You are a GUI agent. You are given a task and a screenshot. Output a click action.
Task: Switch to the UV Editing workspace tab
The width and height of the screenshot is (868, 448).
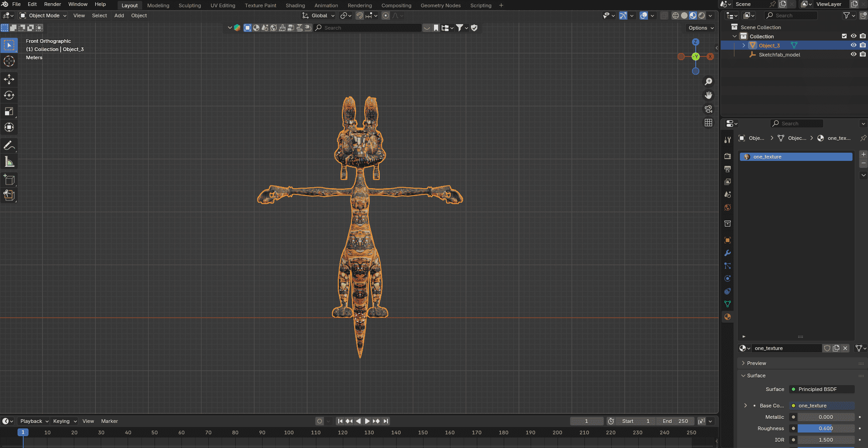pyautogui.click(x=223, y=5)
